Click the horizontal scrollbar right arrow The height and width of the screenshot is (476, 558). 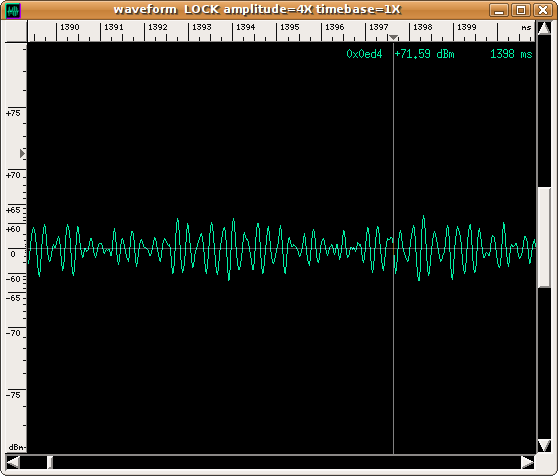tap(528, 462)
